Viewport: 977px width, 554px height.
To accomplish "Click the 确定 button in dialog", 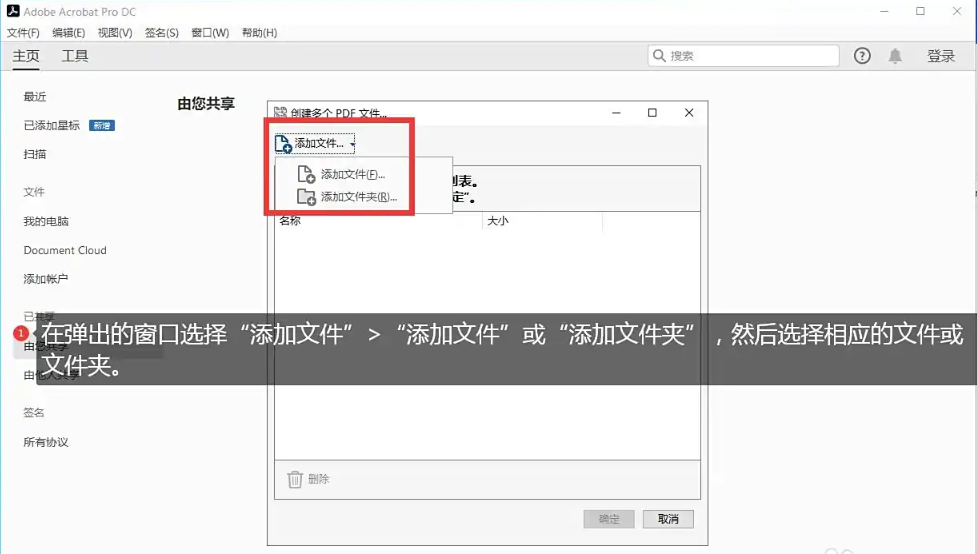I will pos(609,519).
